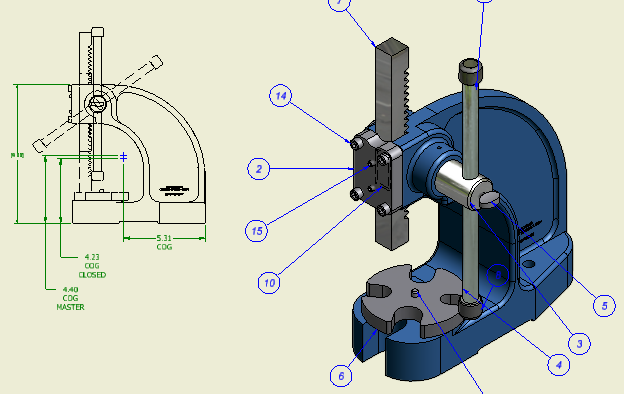Select balloon number 14
624x394 pixels.
[281, 96]
